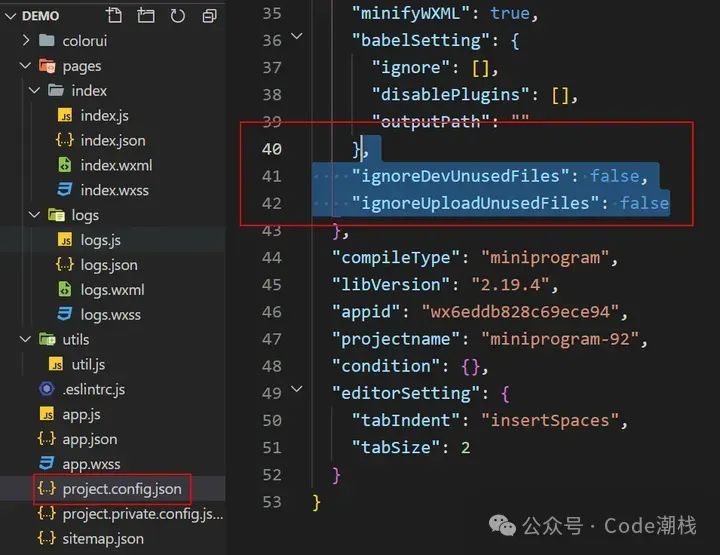Click the New File icon in DEMO header
720x555 pixels.
(113, 16)
